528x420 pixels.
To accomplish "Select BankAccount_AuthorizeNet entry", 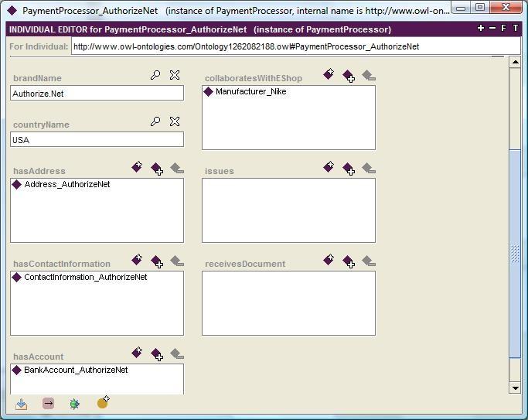I will point(76,370).
